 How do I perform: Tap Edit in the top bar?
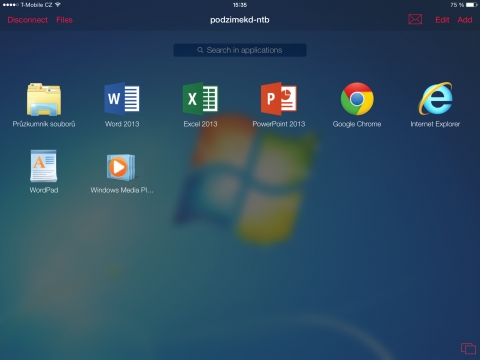click(442, 20)
